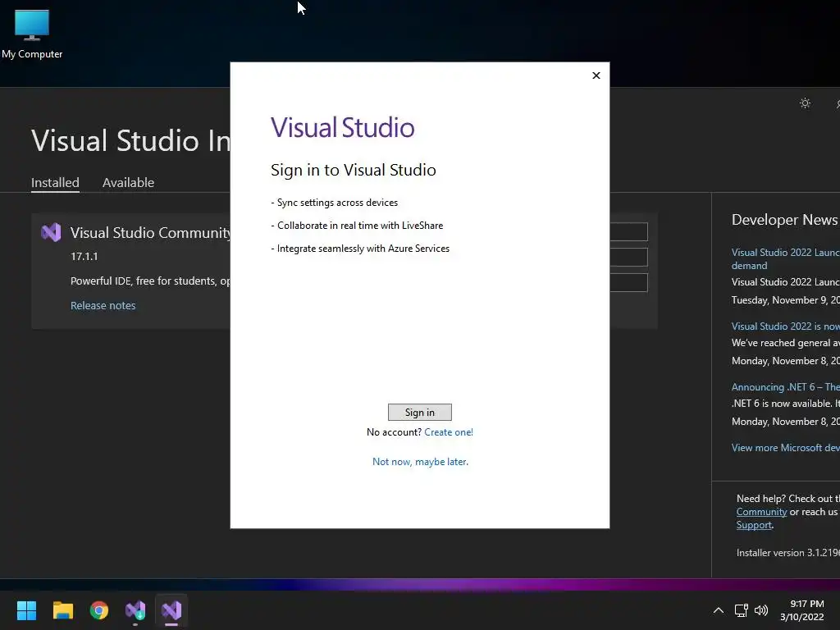The width and height of the screenshot is (840, 630).
Task: Open the clock showing 9:17 PM
Action: point(802,610)
